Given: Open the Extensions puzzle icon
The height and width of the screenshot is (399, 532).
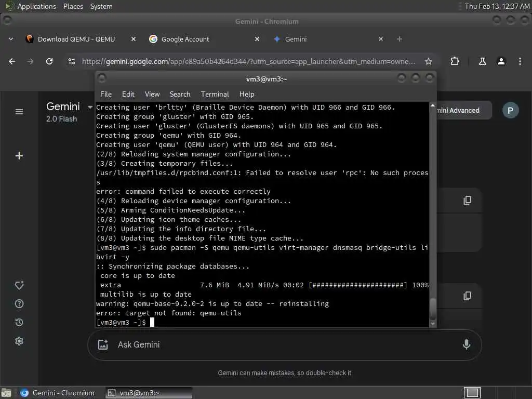Looking at the screenshot, I should coord(455,61).
